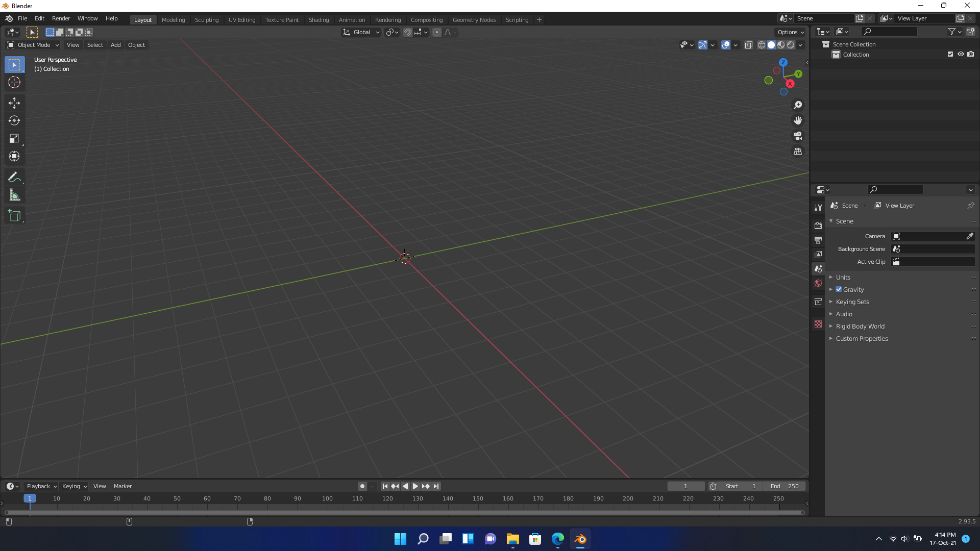Hide Collection in viewport with eye icon
980x551 pixels.
coord(961,54)
